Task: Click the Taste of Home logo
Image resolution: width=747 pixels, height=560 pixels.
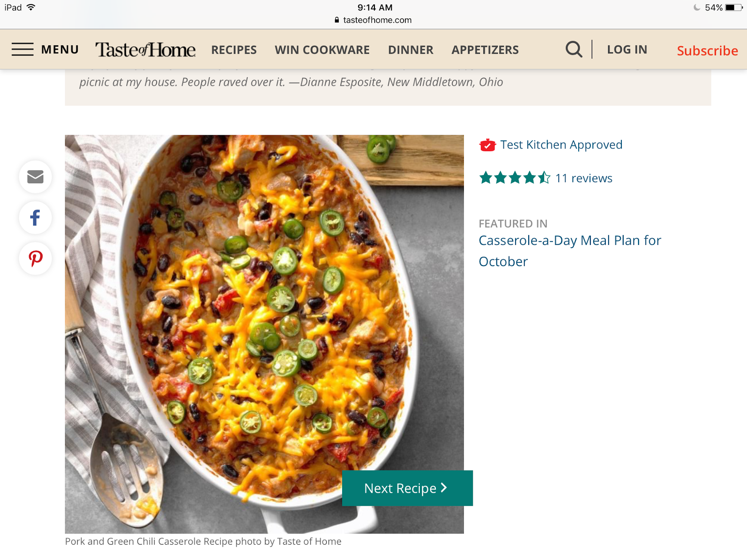Action: click(145, 50)
